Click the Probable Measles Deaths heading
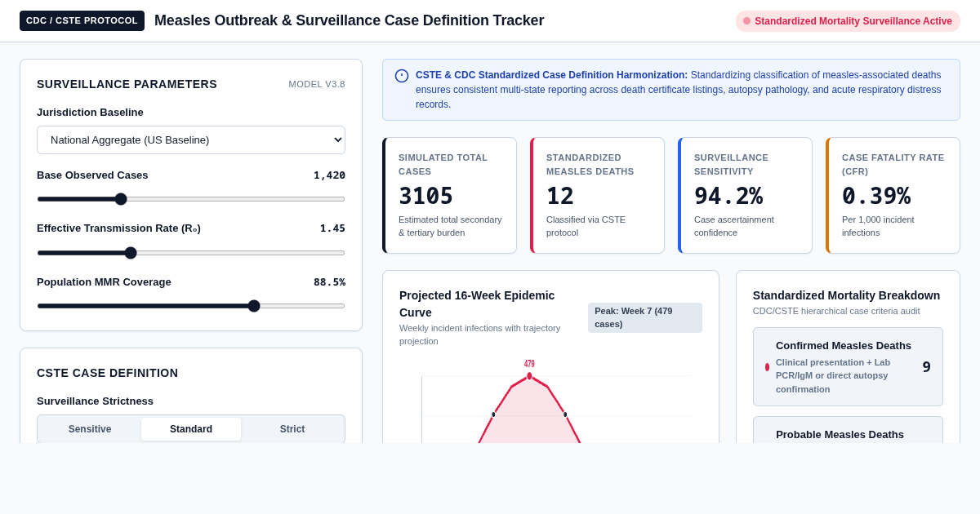 coord(840,435)
